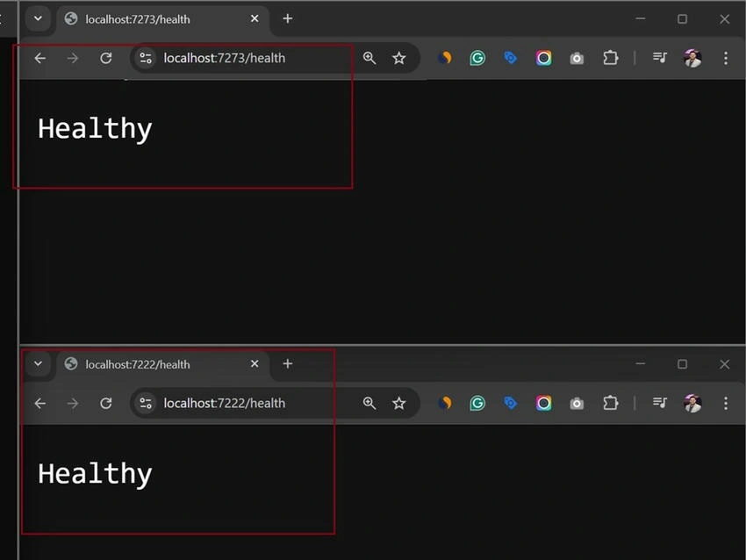Select the localhost:7222/health tab

[162, 364]
